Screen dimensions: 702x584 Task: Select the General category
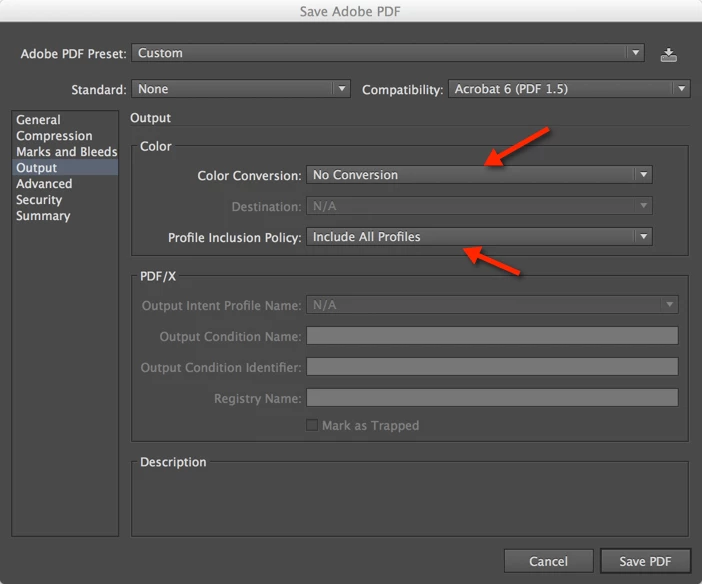coord(65,120)
